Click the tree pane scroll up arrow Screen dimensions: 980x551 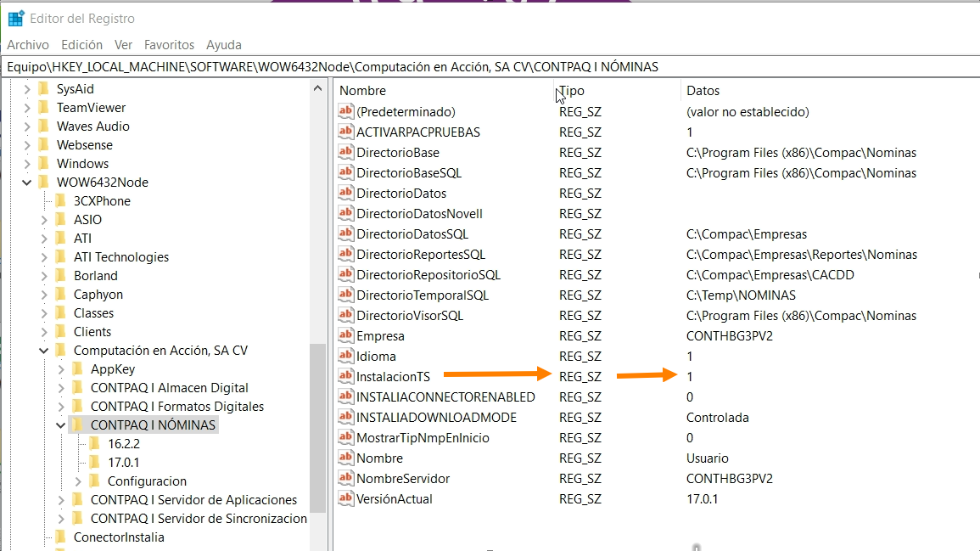point(317,88)
